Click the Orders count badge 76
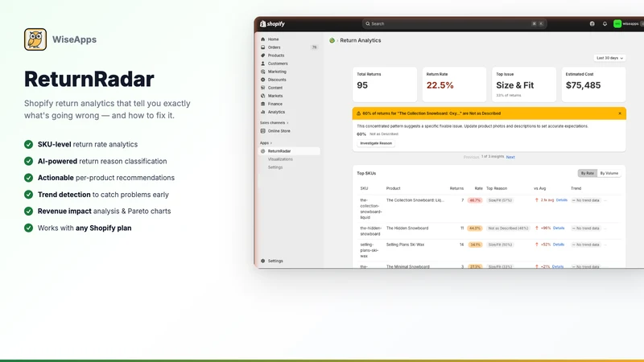The image size is (644, 362). point(314,47)
